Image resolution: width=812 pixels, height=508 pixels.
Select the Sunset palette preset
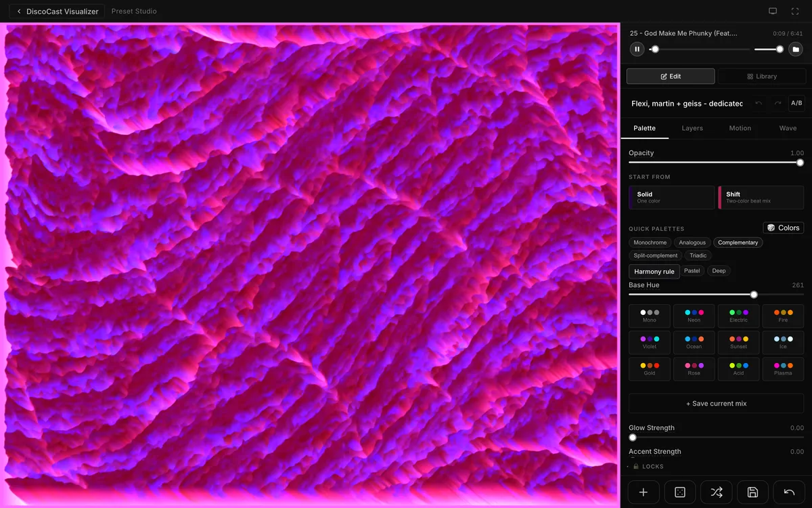point(738,343)
